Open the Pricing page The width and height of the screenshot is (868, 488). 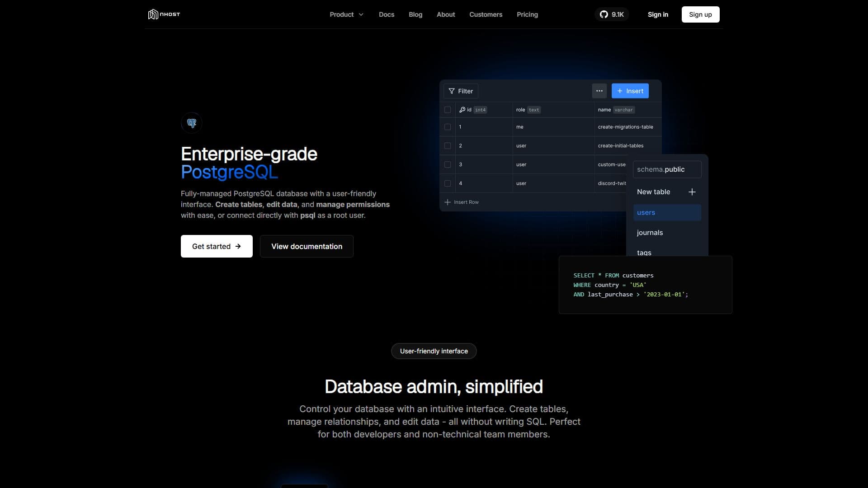click(527, 14)
